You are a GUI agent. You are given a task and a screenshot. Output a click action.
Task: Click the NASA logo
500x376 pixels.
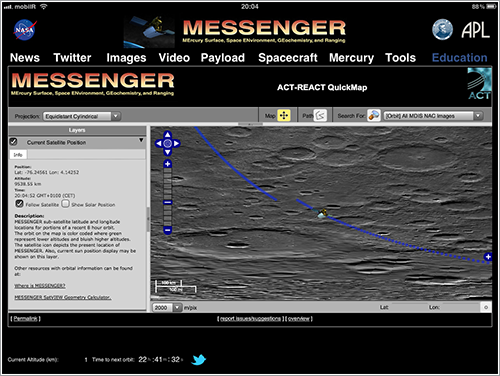tap(25, 30)
